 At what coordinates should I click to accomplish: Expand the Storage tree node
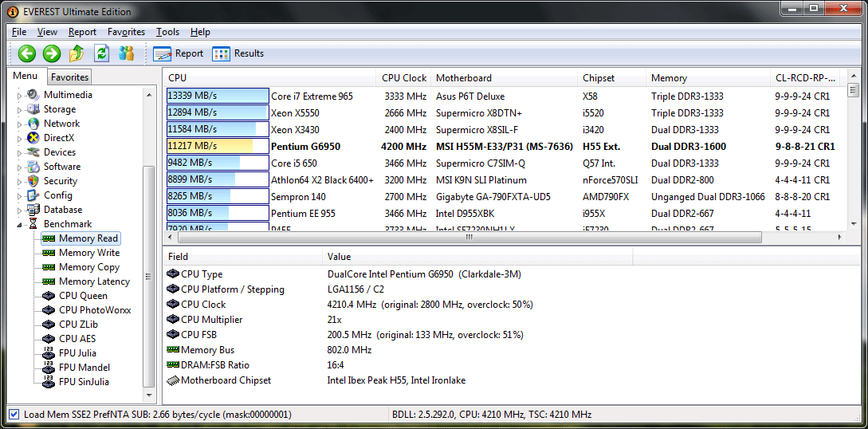click(x=20, y=109)
